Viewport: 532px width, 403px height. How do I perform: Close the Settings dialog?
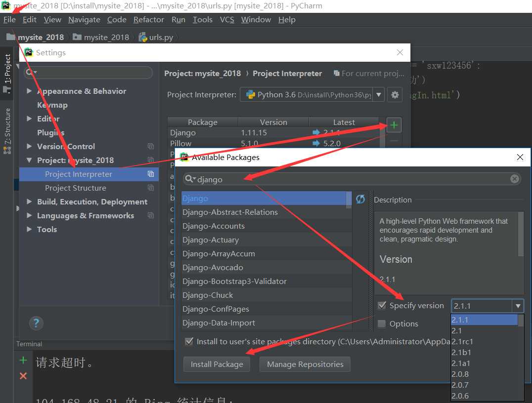click(399, 52)
